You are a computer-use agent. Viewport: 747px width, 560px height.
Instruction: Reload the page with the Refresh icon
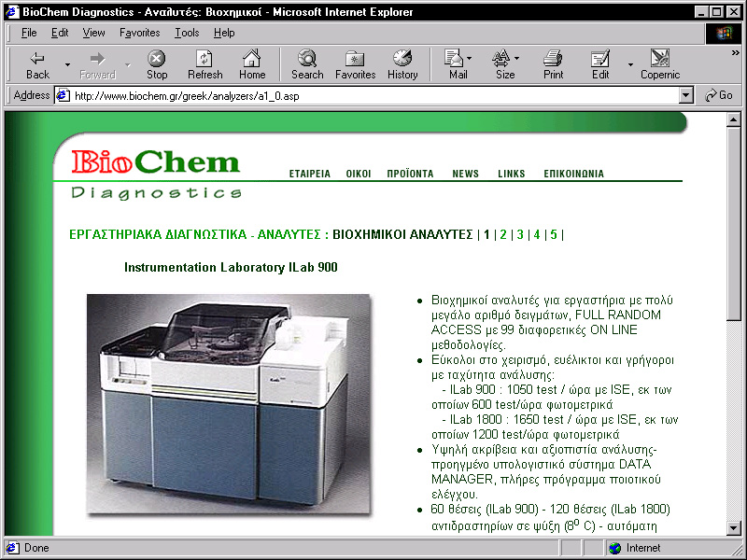pyautogui.click(x=204, y=65)
